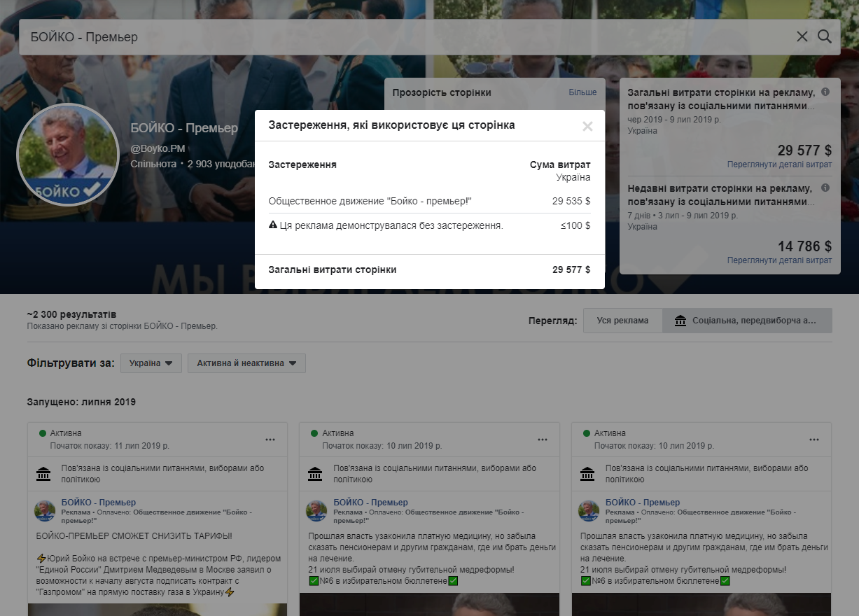
Task: Open the Україна country filter dropdown
Action: pyautogui.click(x=151, y=363)
